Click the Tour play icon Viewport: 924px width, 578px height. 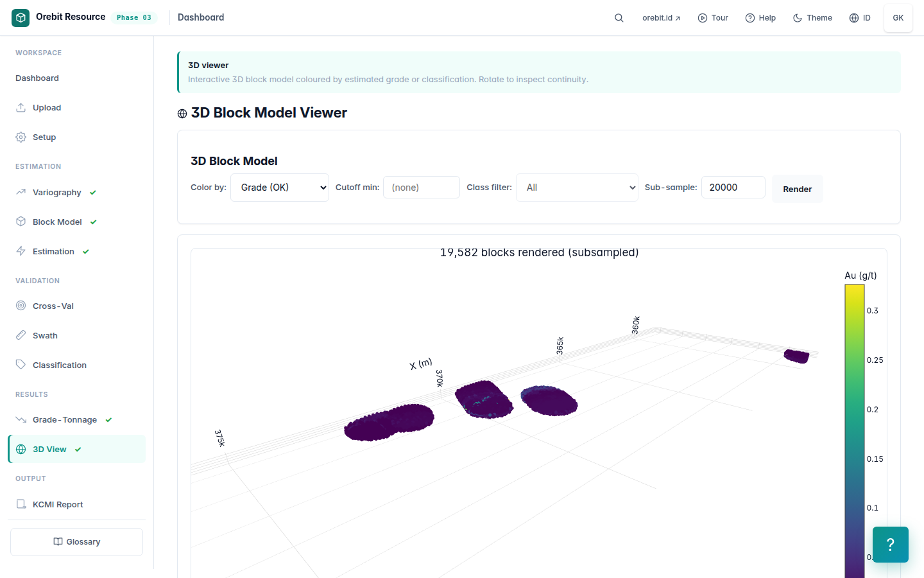coord(703,18)
